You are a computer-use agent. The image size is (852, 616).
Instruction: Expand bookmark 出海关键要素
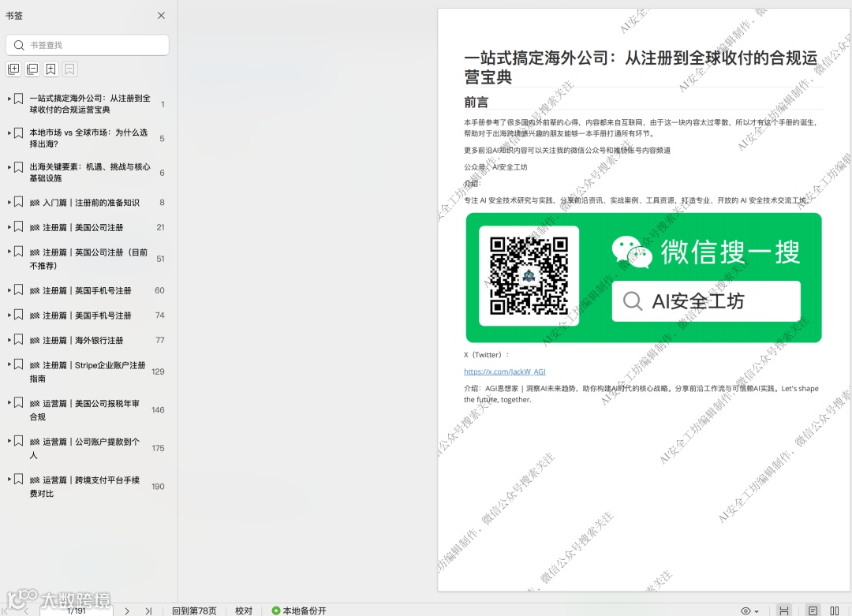(x=9, y=166)
